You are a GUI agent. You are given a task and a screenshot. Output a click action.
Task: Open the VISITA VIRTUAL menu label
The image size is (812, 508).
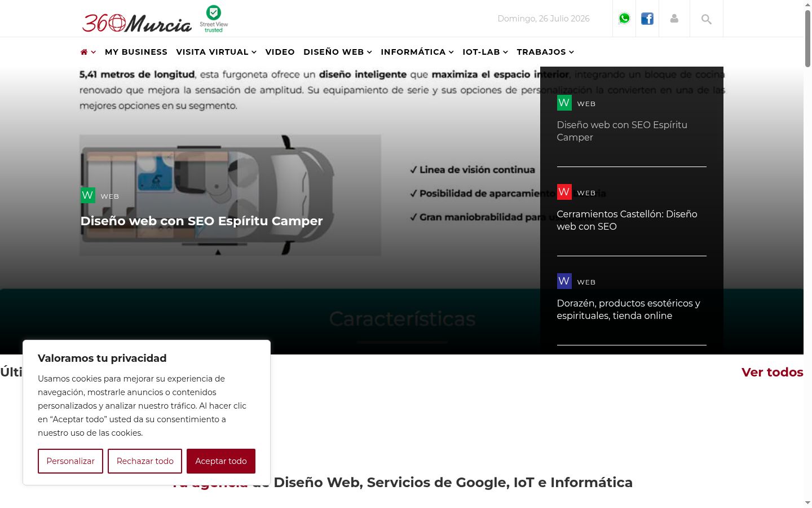(212, 52)
